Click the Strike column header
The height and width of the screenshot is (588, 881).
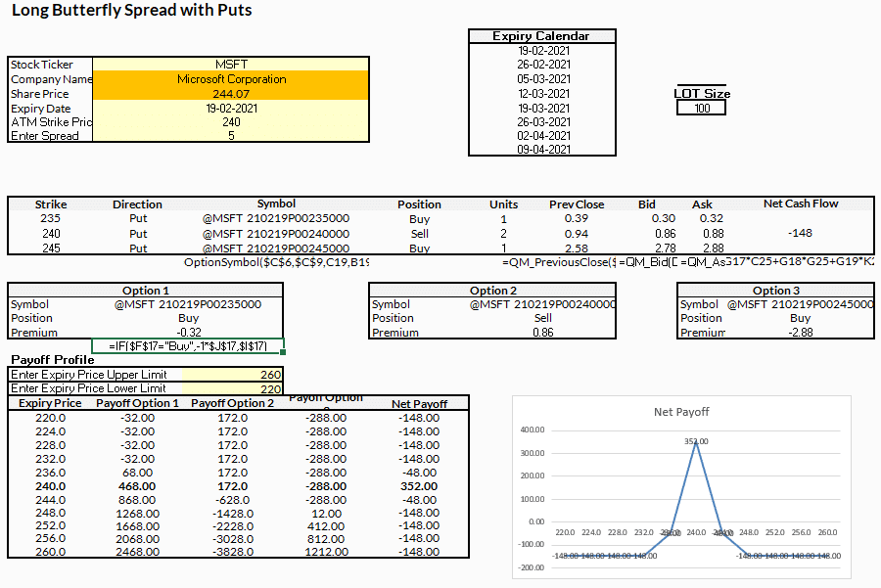click(x=51, y=204)
